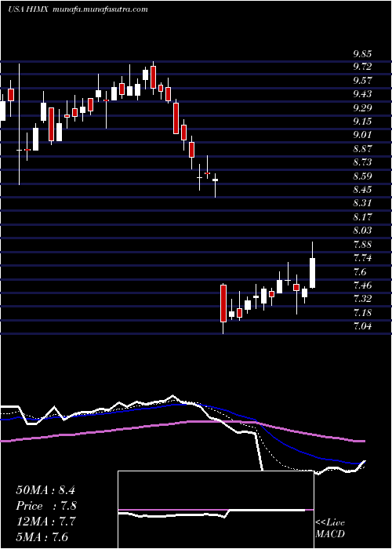Click the 7.46 price axis label
This screenshot has width=392, height=549.
[362, 285]
